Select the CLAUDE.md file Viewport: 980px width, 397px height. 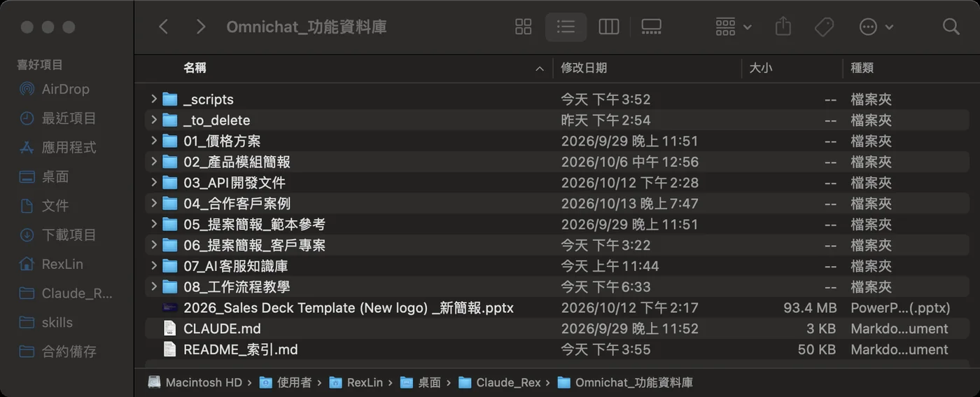(222, 328)
